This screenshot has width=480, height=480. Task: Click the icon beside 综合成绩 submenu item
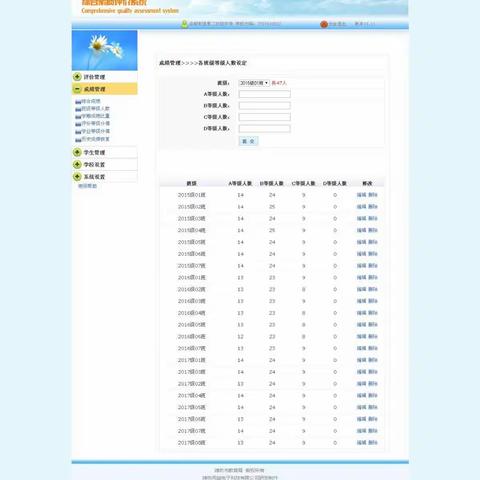pos(78,102)
